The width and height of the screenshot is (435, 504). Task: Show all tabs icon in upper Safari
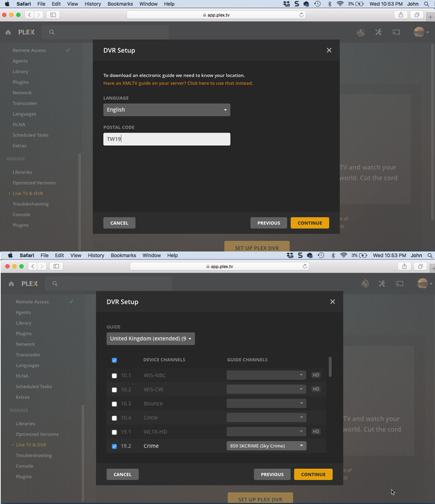(416, 15)
